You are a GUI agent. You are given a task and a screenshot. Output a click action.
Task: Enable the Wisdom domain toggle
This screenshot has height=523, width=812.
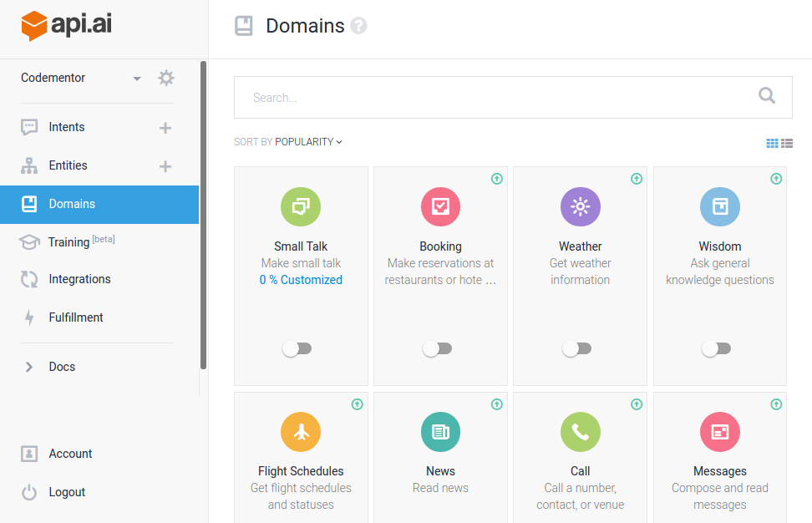point(716,349)
